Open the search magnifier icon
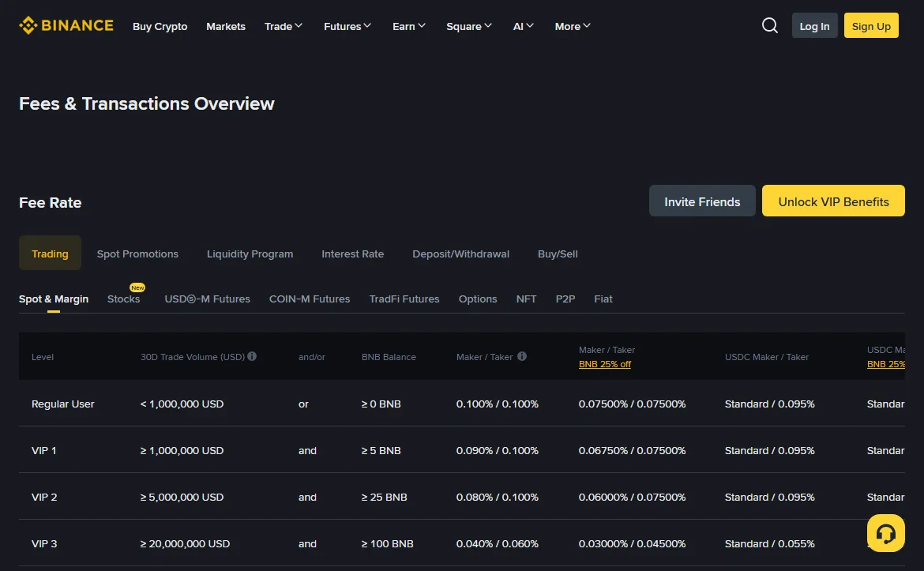Screen dimensions: 924x571 pos(770,25)
